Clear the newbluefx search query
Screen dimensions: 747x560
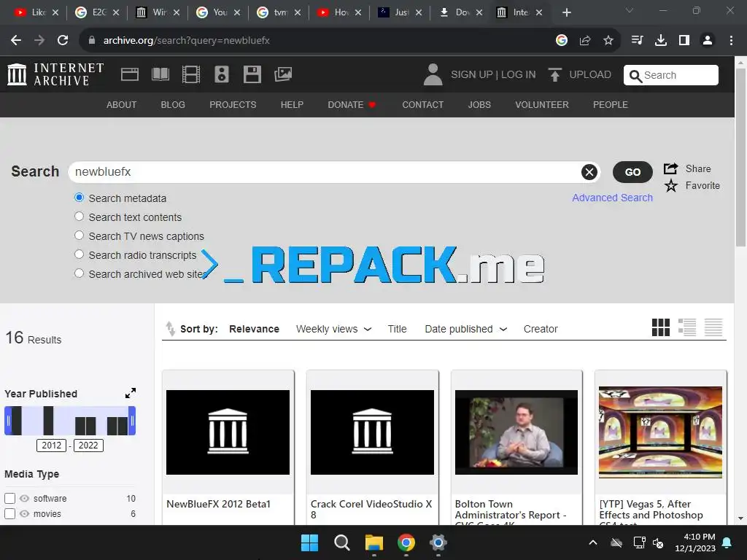589,172
